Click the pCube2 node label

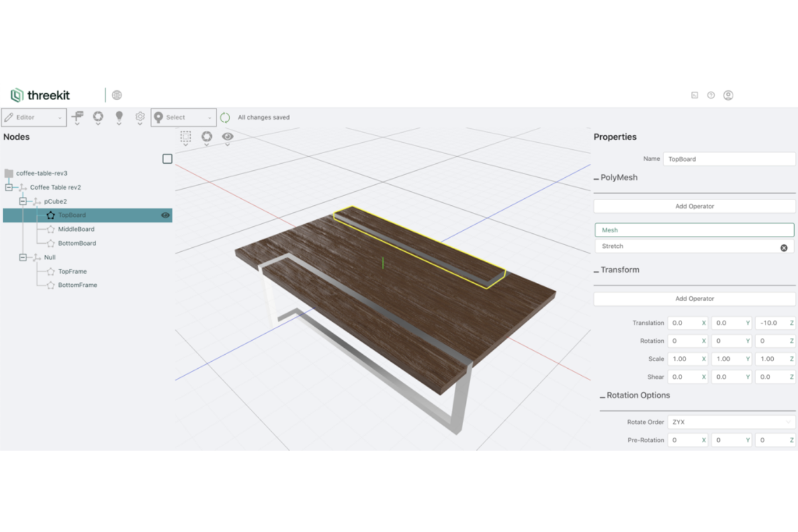tap(56, 202)
